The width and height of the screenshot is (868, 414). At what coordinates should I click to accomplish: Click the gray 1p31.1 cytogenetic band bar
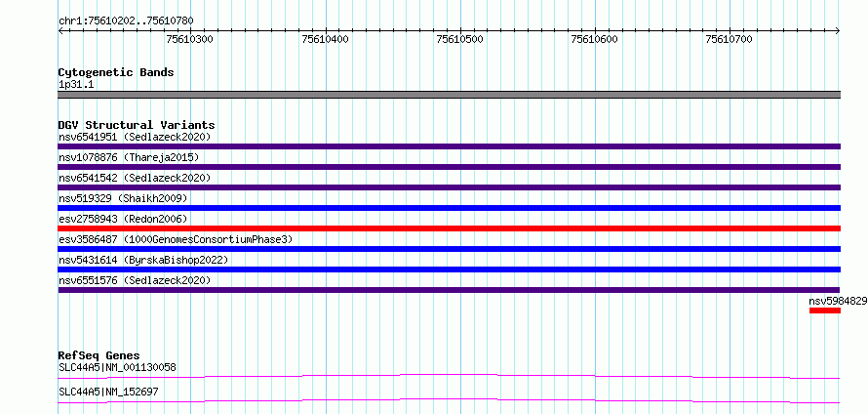(x=449, y=95)
